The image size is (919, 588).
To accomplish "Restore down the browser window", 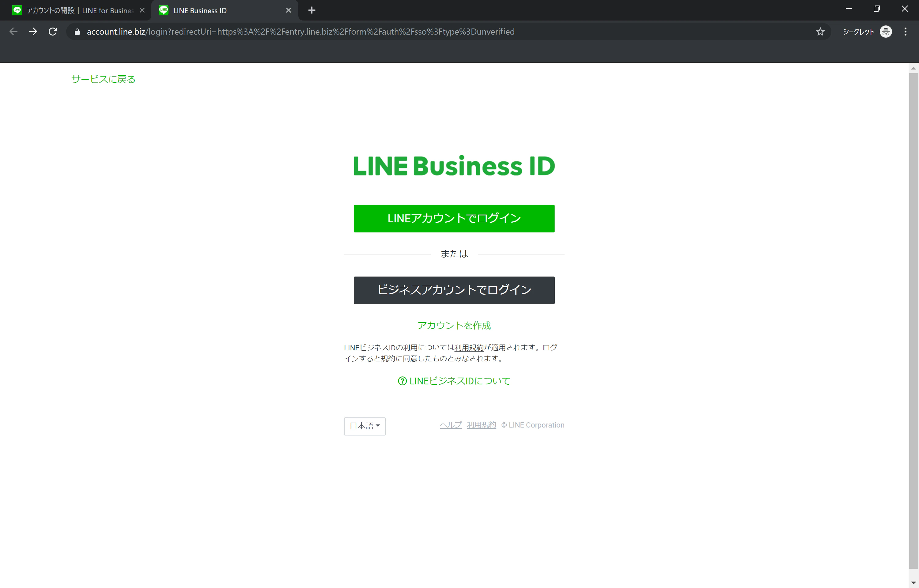I will pos(877,9).
